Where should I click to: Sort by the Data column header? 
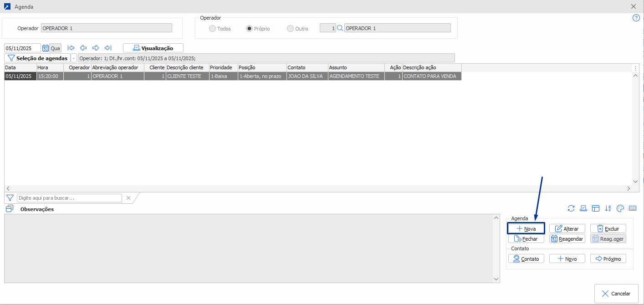(x=20, y=67)
